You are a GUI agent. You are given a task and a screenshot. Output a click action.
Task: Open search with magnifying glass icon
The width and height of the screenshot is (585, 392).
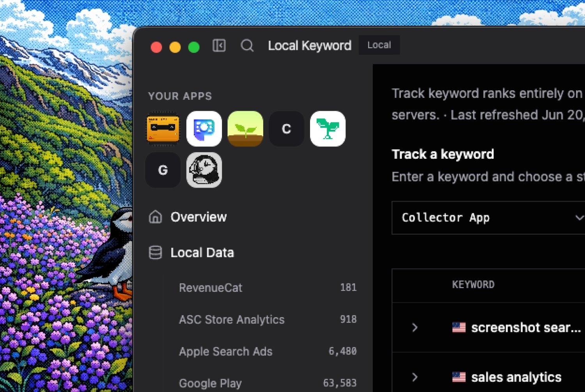tap(247, 46)
